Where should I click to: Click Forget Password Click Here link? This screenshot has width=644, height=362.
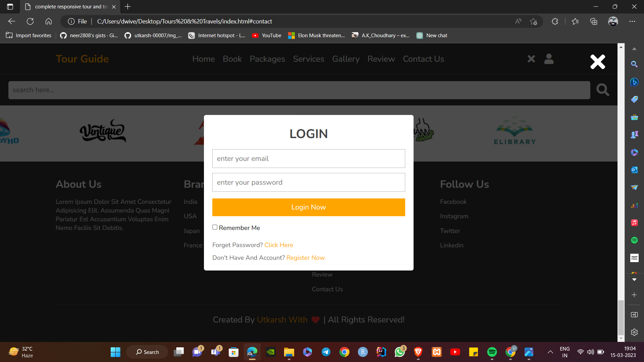pos(278,245)
